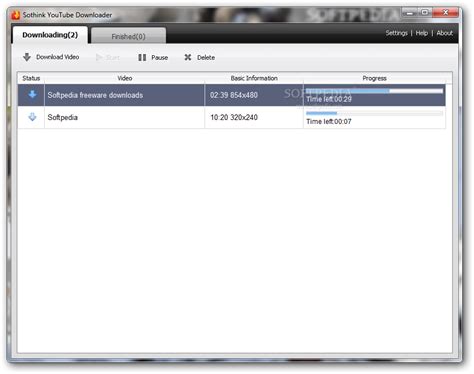The height and width of the screenshot is (374, 474).
Task: Click the progress bar in the Softpedia row
Action: 374,113
